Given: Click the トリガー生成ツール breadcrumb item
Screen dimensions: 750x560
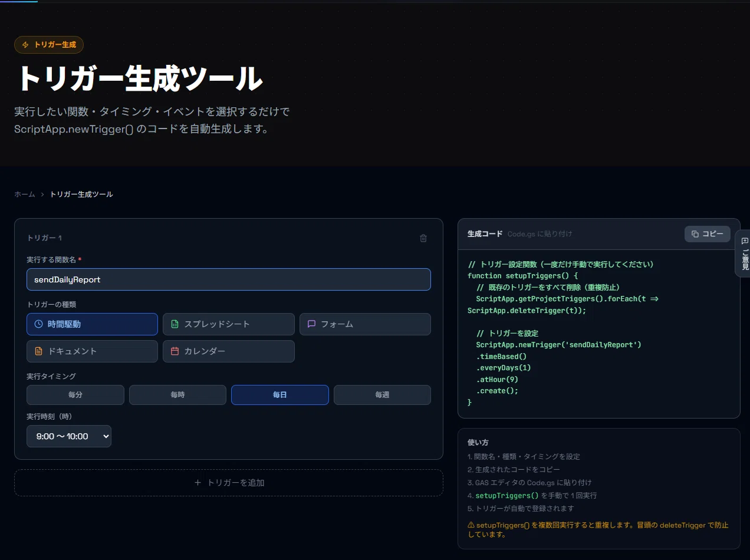Looking at the screenshot, I should coord(81,194).
